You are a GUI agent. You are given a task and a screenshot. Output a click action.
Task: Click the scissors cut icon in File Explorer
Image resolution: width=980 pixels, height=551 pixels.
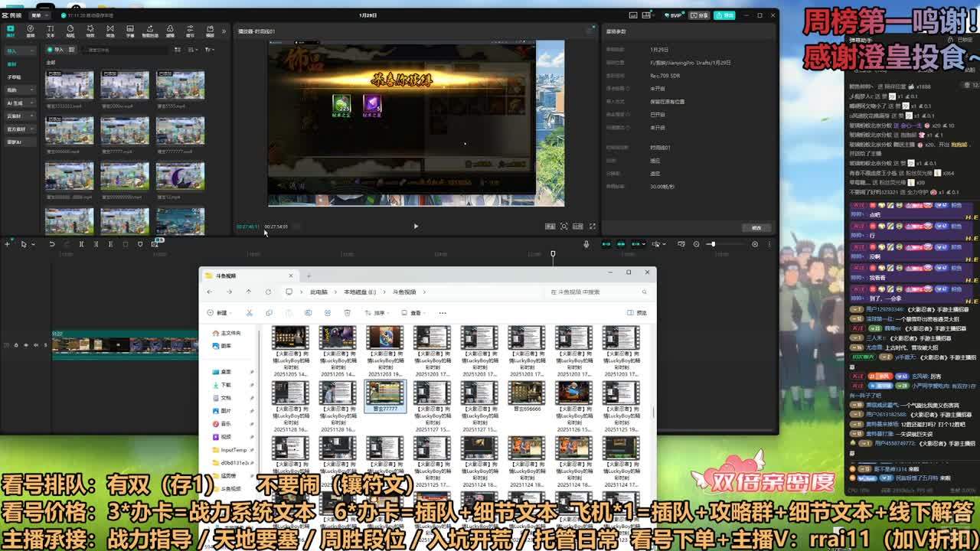click(x=249, y=313)
